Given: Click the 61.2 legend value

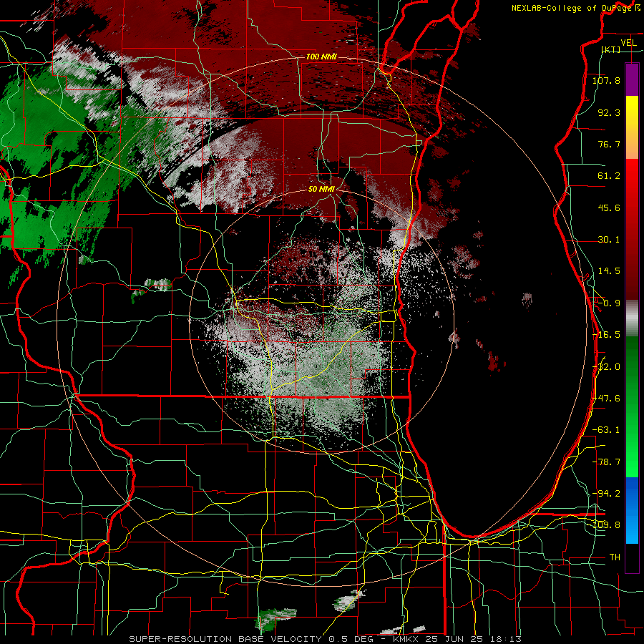Looking at the screenshot, I should point(609,176).
